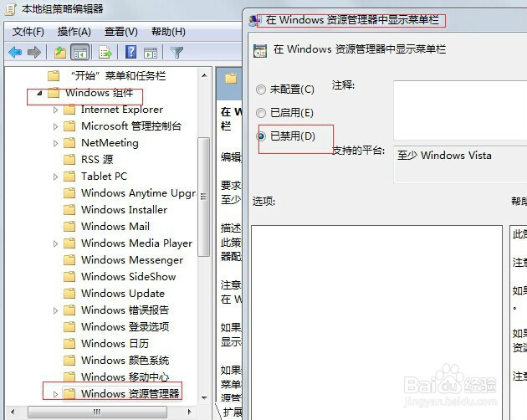Click the tree scroll up arrow
The image size is (527, 420).
pos(204,75)
